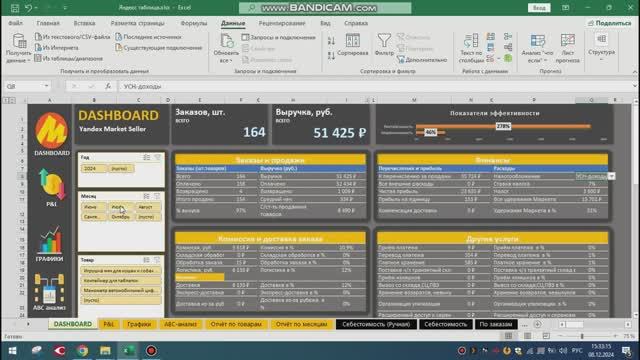
Task: Switch to АВС-анализ sheet tab
Action: tap(180, 324)
